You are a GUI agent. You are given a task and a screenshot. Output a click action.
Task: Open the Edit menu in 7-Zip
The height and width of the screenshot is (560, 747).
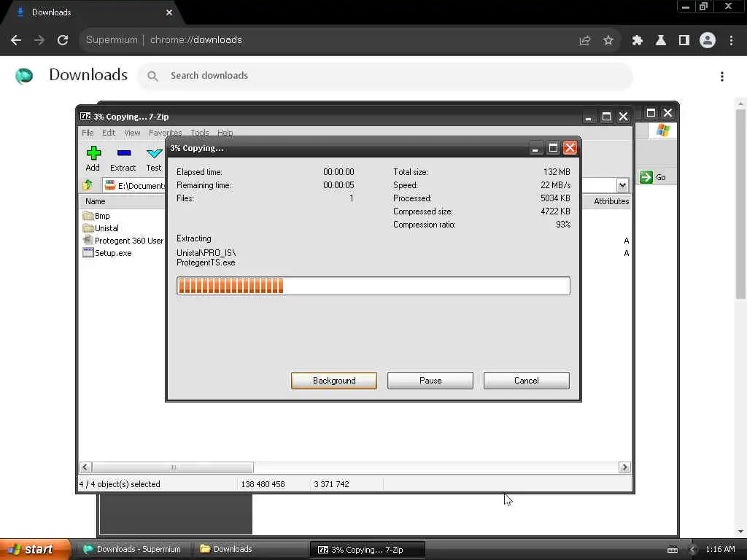pyautogui.click(x=109, y=133)
